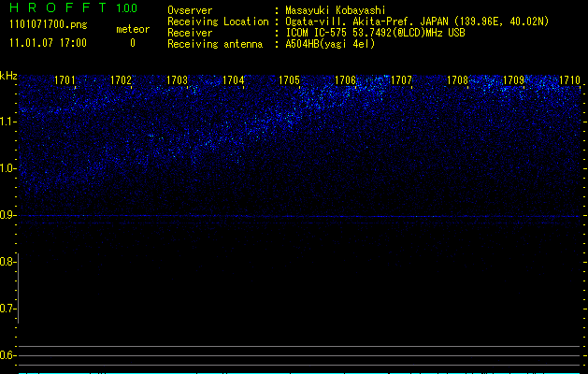Click the 1710 time marker

569,80
